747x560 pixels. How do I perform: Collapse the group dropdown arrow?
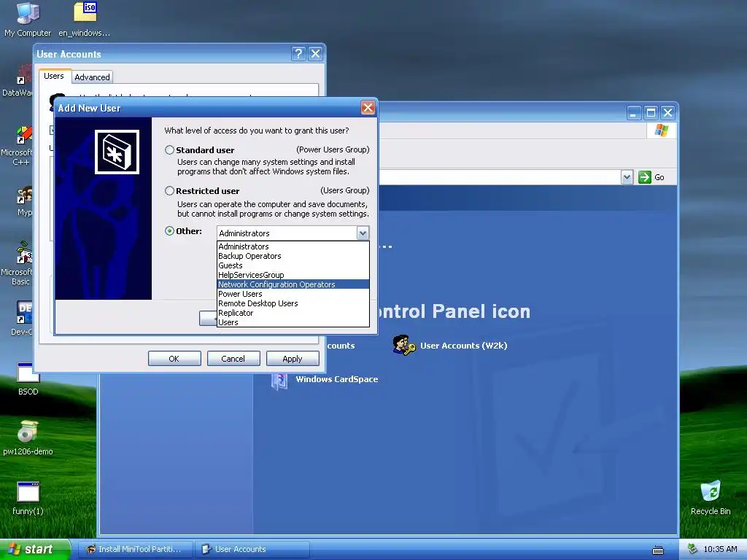point(363,233)
